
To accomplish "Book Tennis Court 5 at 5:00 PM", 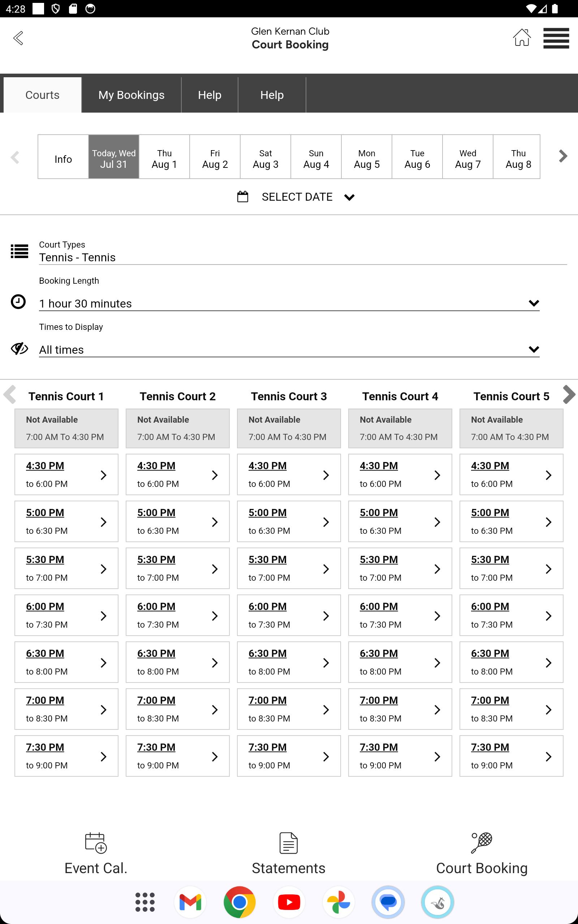I will click(x=511, y=521).
